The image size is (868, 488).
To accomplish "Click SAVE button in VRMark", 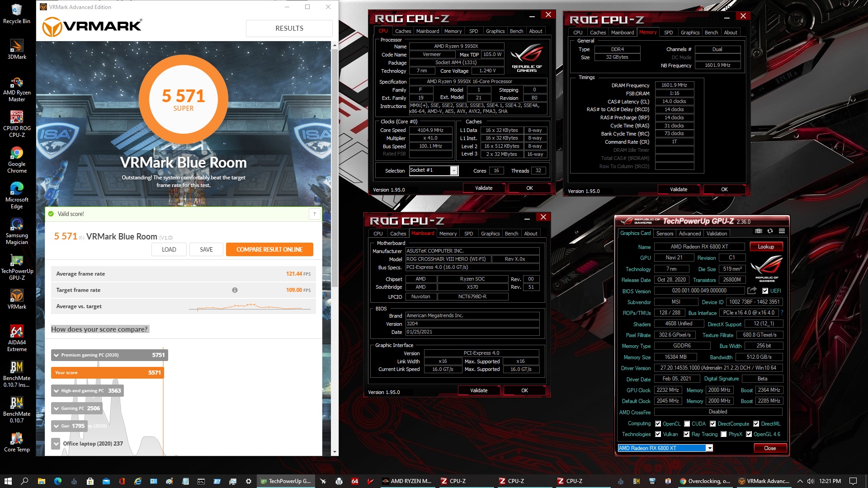I will [206, 249].
